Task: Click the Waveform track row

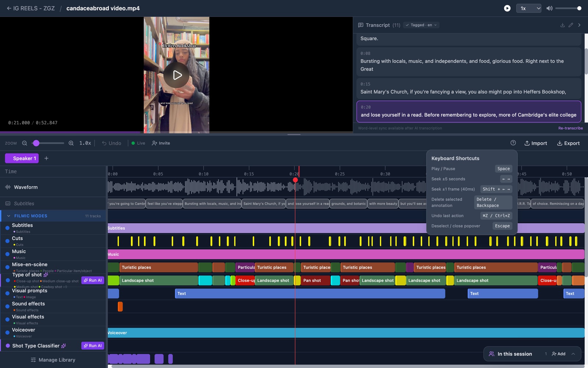Action: [53, 187]
